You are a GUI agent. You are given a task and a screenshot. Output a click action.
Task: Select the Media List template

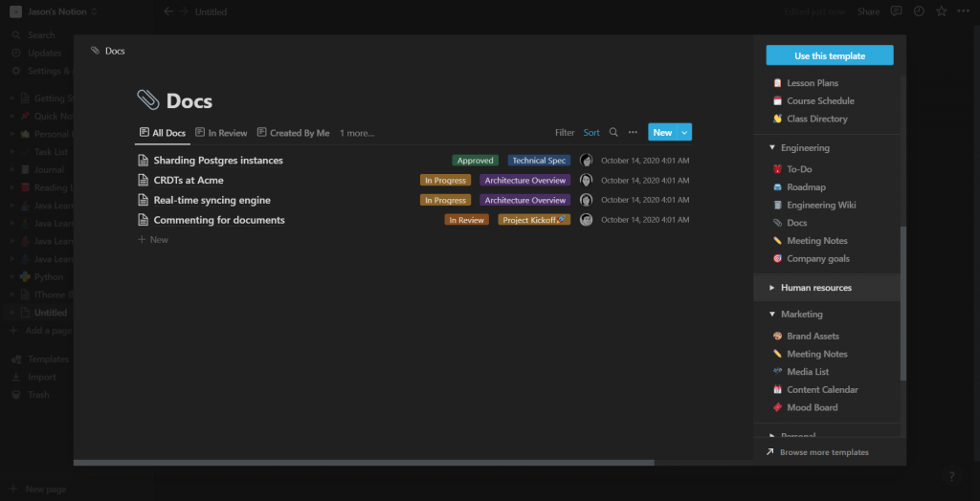click(808, 372)
